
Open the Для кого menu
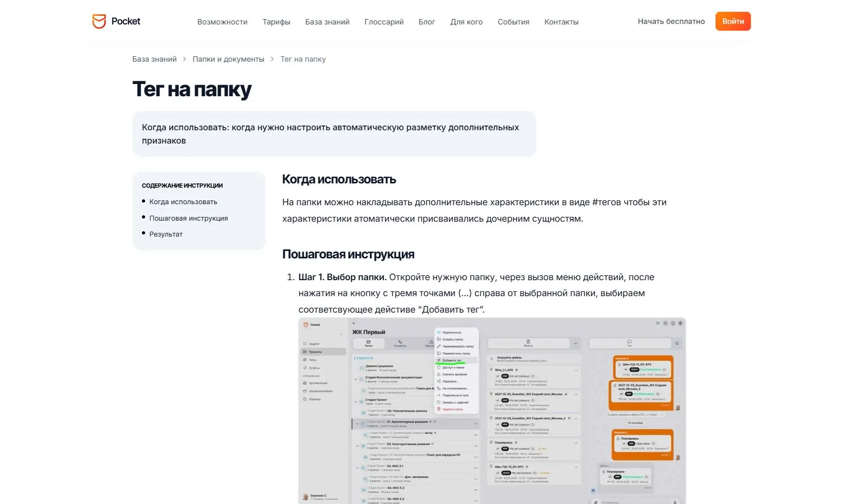[x=467, y=22]
